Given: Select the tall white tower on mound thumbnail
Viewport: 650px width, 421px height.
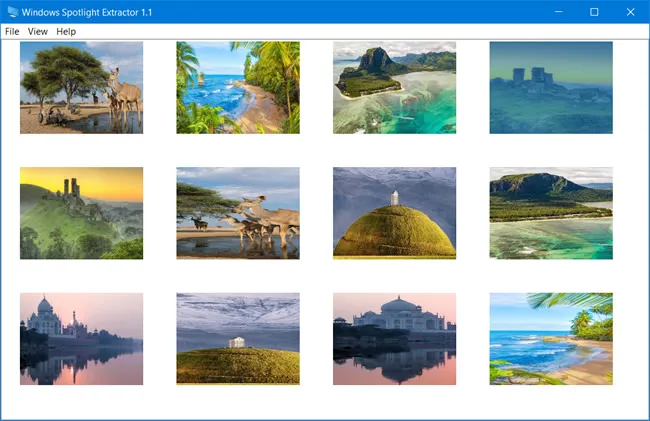Looking at the screenshot, I should click(x=394, y=213).
